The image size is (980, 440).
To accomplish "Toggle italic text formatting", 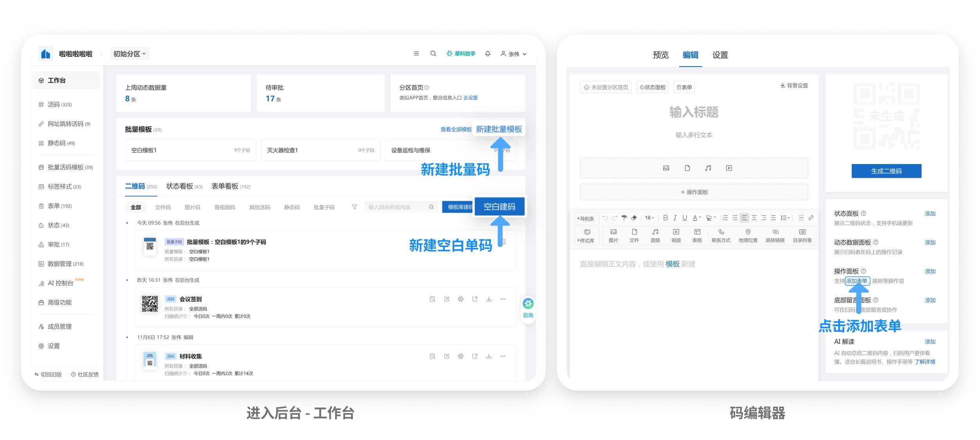I will 675,218.
